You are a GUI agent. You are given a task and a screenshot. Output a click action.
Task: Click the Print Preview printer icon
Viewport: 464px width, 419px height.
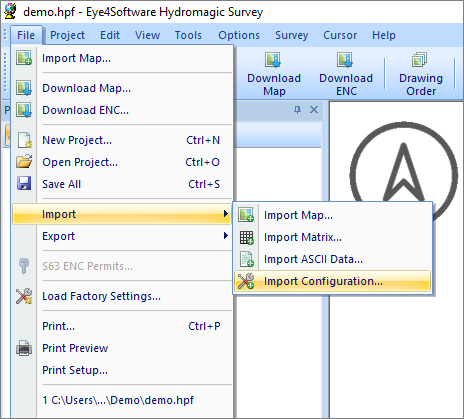pyautogui.click(x=24, y=348)
